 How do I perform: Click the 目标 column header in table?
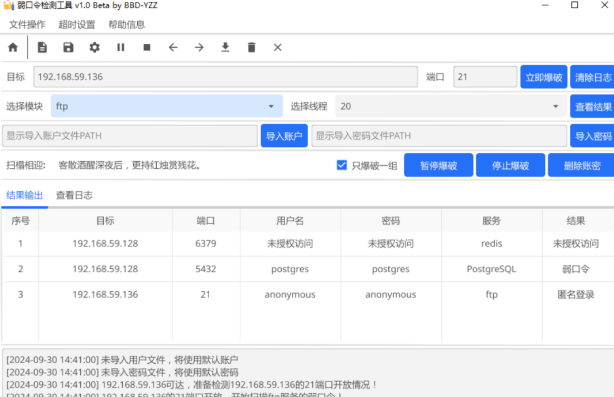pos(105,221)
